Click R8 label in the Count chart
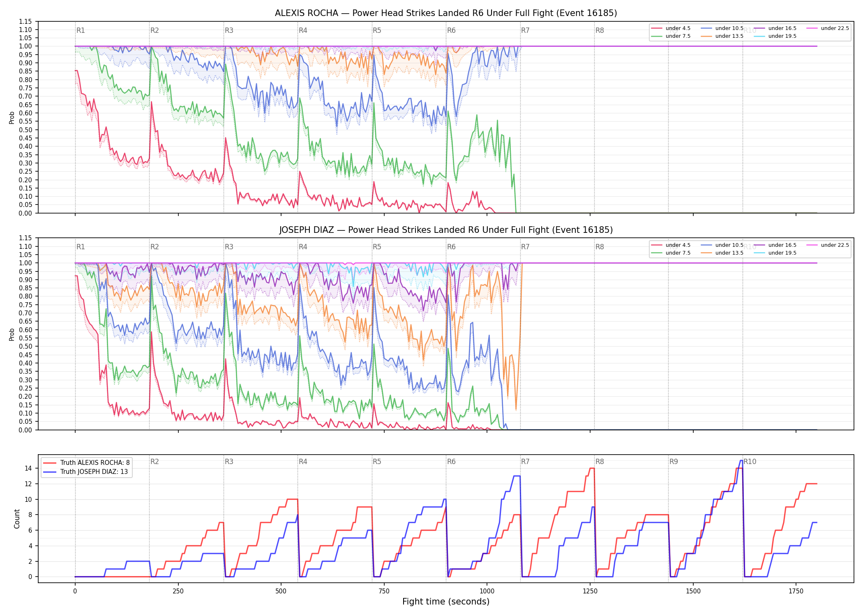Image resolution: width=863 pixels, height=616 pixels. tap(600, 462)
